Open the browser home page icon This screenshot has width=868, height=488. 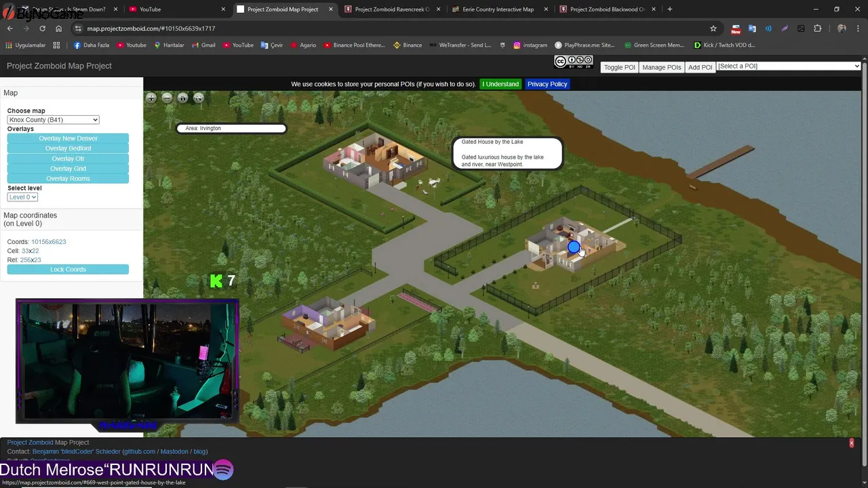tap(59, 28)
